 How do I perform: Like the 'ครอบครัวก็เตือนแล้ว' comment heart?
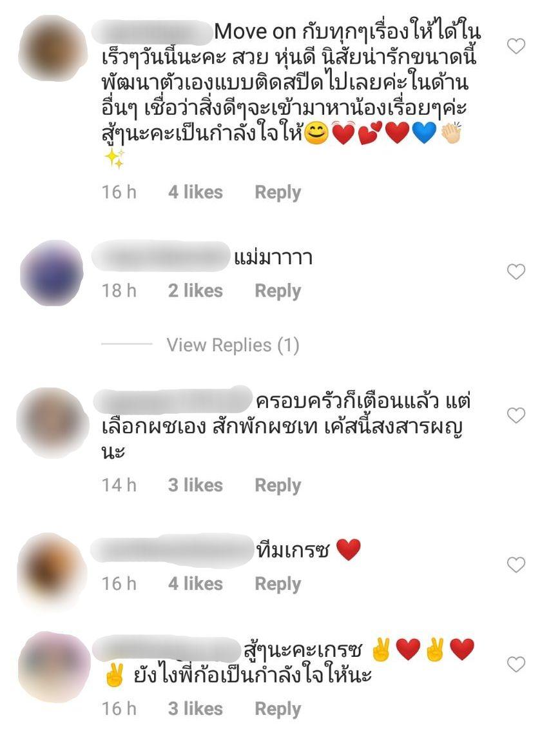click(x=516, y=415)
